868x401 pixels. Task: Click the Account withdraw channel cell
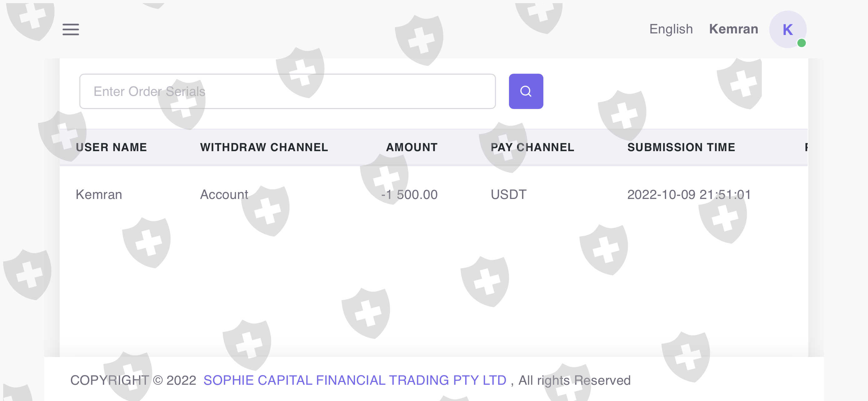pyautogui.click(x=224, y=195)
